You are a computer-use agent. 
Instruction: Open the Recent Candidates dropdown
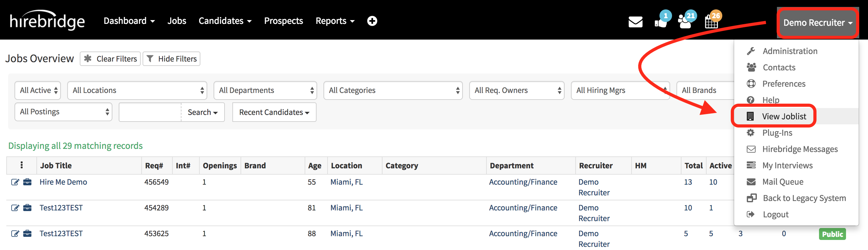click(x=274, y=112)
